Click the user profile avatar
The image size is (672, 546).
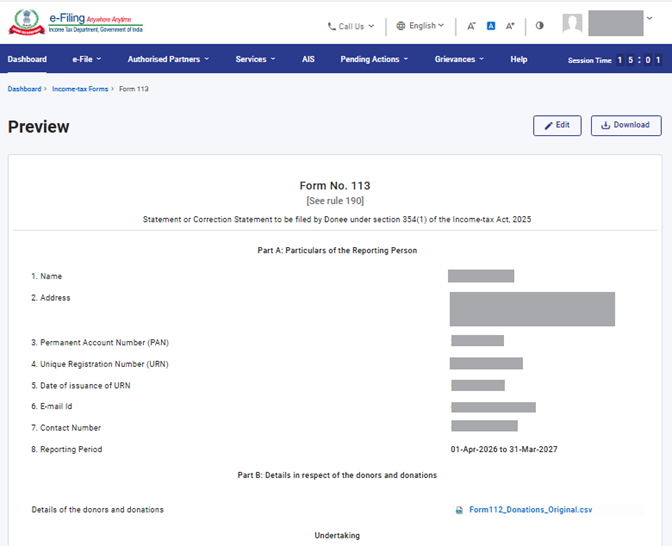[x=572, y=24]
